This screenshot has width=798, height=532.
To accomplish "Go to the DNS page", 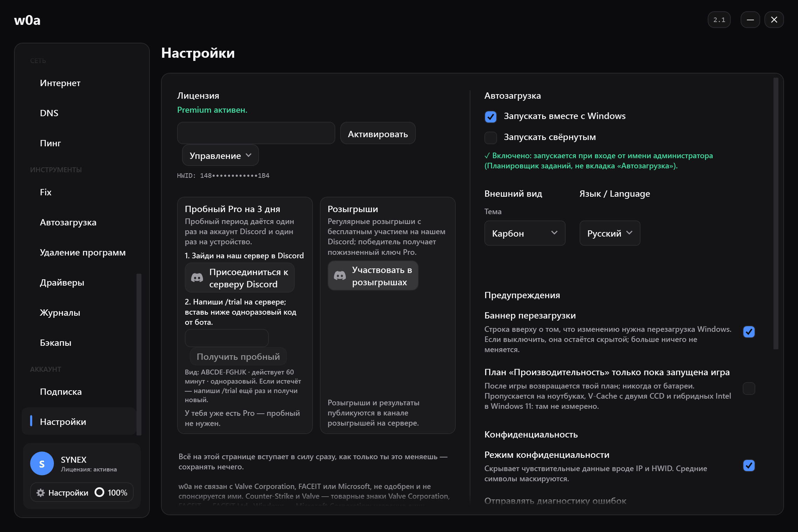I will coord(79,113).
